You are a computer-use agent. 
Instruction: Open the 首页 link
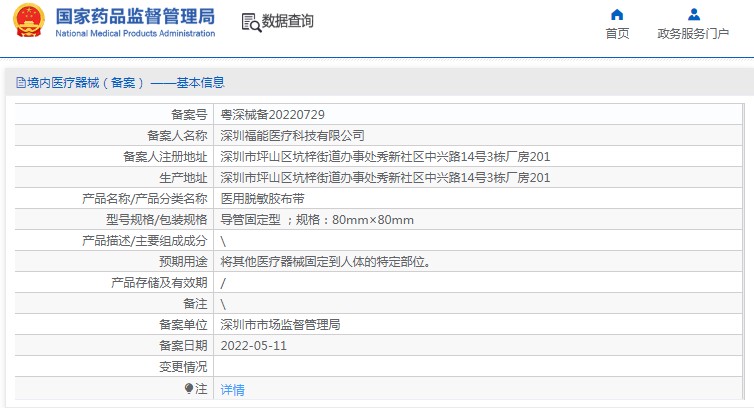(x=617, y=34)
